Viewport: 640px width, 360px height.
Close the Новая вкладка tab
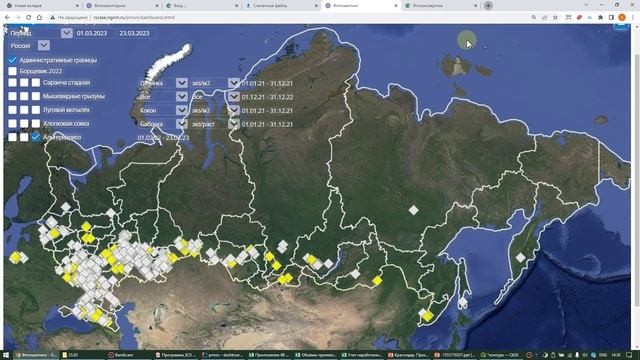pyautogui.click(x=78, y=6)
